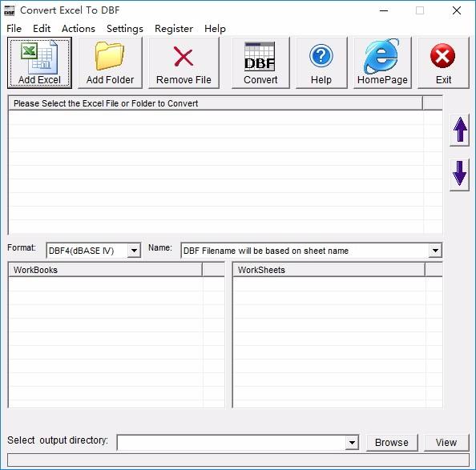Open the Register menu
The width and height of the screenshot is (476, 470).
pyautogui.click(x=174, y=29)
